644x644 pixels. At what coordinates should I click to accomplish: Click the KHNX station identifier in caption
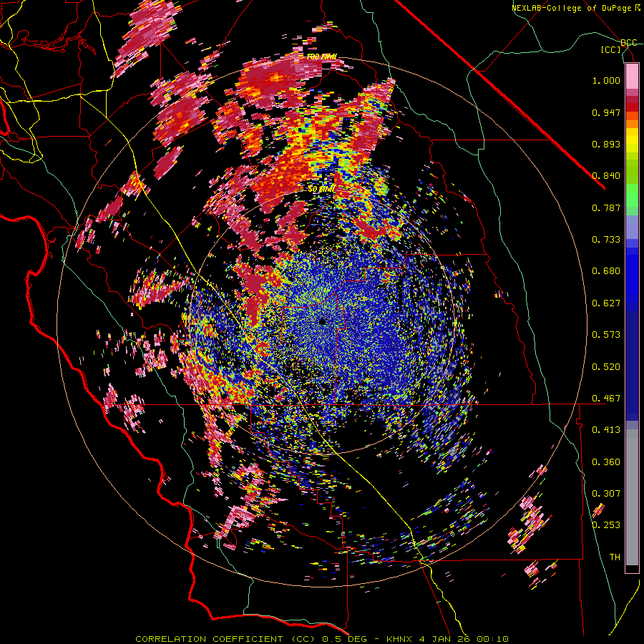click(399, 639)
